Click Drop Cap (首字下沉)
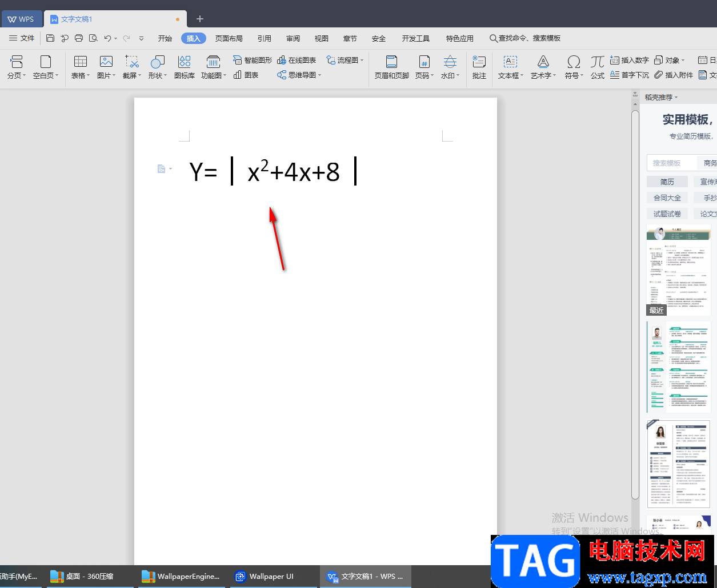The height and width of the screenshot is (588, 717). click(x=630, y=75)
